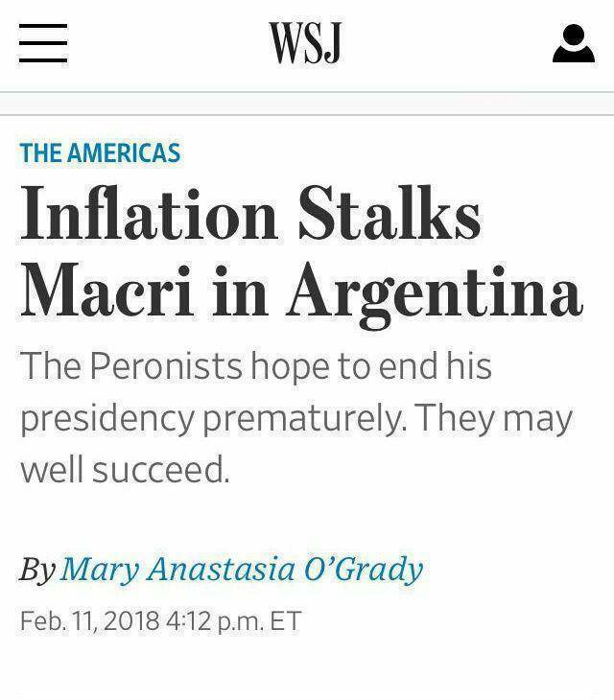Click the word "Argentina" in the headline

[x=434, y=291]
